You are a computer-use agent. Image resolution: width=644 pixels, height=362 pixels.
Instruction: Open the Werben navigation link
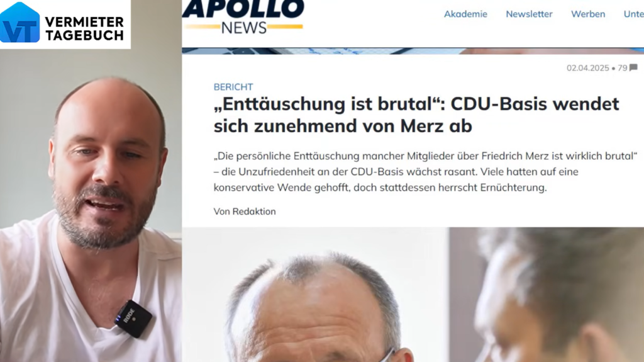(588, 14)
